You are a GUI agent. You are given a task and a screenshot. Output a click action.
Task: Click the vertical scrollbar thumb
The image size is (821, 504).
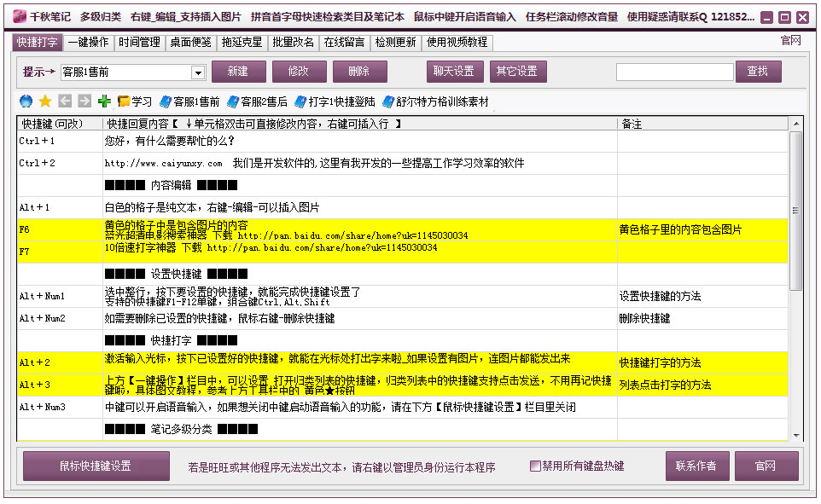point(796,211)
